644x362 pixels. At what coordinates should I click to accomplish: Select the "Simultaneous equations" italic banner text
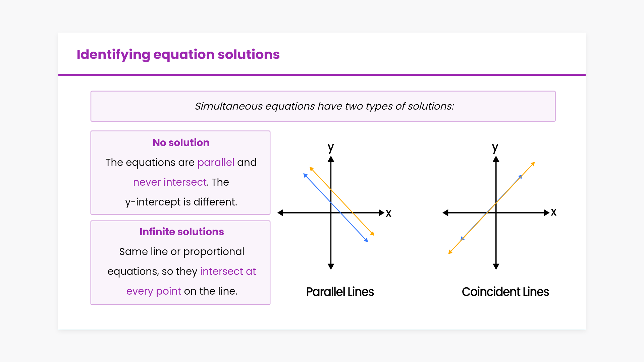[x=324, y=106]
